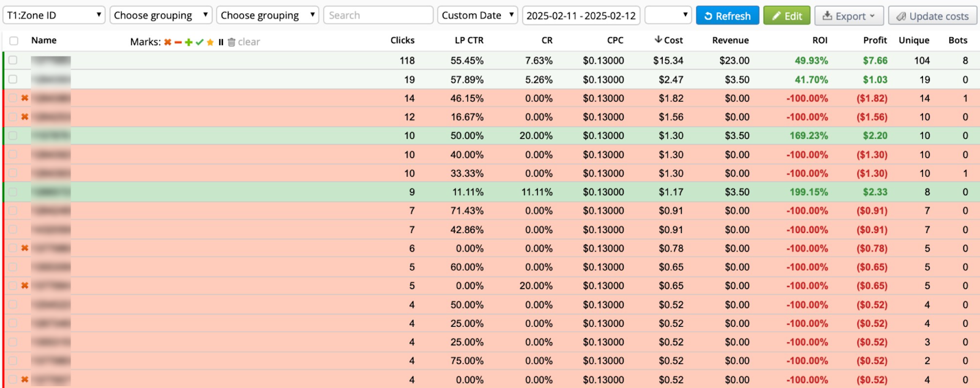Open the Export menu button

click(x=848, y=16)
